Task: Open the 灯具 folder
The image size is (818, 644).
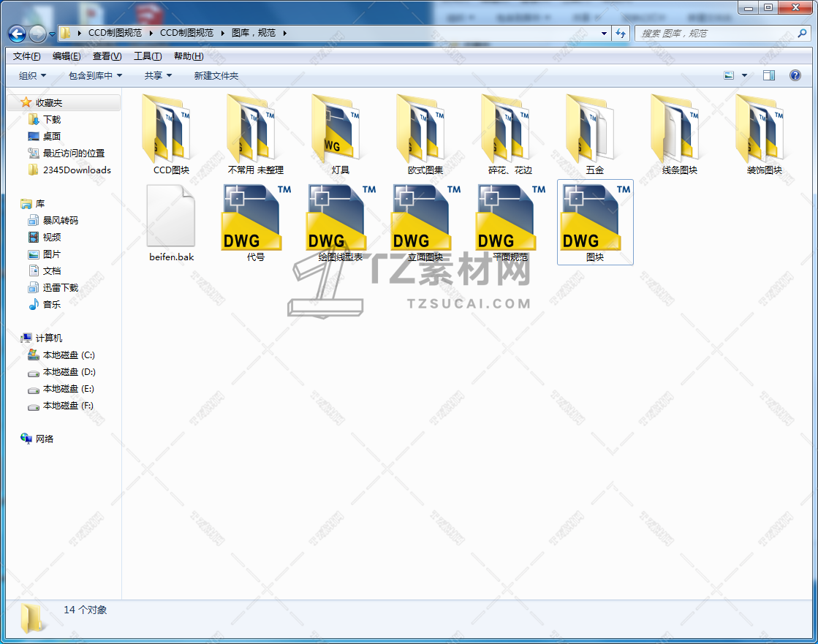Action: 340,135
